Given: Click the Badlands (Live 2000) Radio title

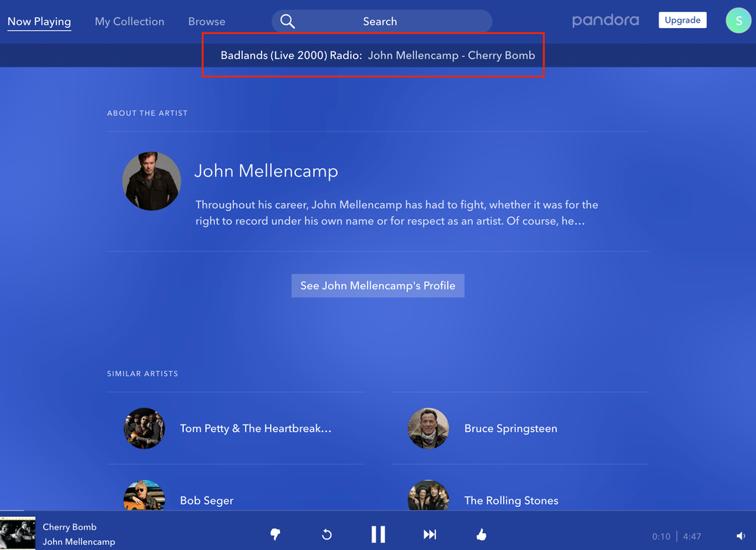Looking at the screenshot, I should (x=291, y=55).
